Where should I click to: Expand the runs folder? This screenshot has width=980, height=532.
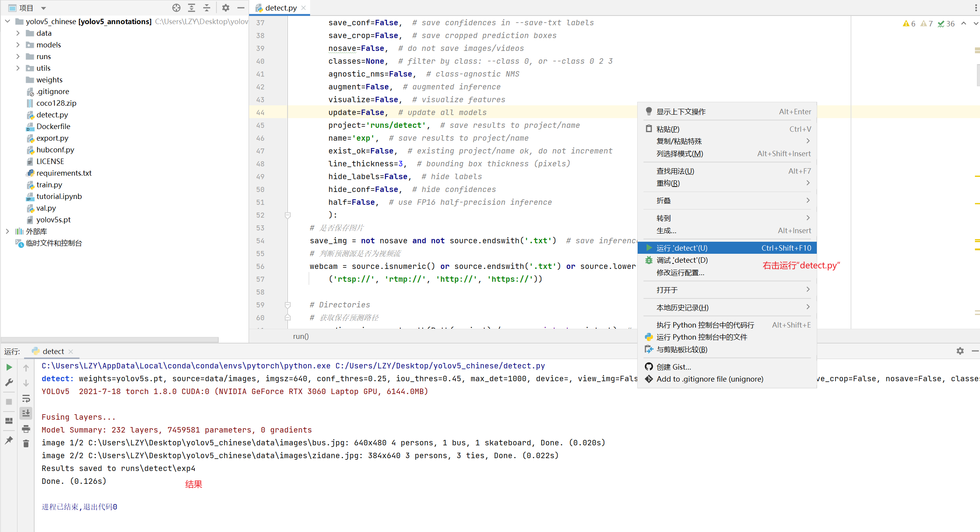18,56
